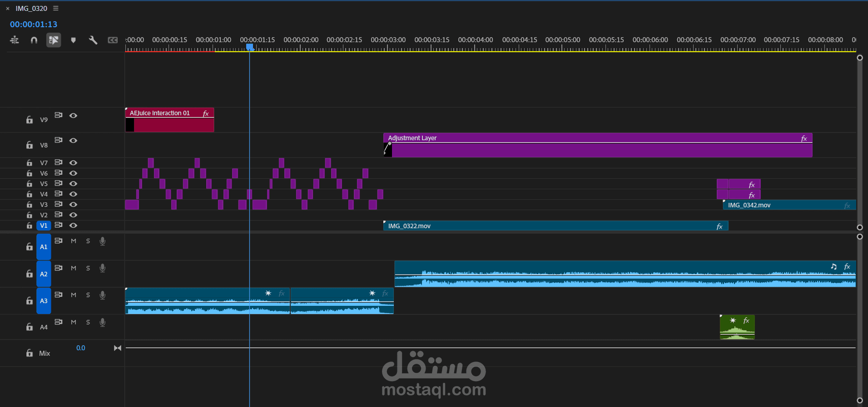Toggle insert sequence as nest icon
Image resolution: width=868 pixels, height=407 pixels.
14,40
